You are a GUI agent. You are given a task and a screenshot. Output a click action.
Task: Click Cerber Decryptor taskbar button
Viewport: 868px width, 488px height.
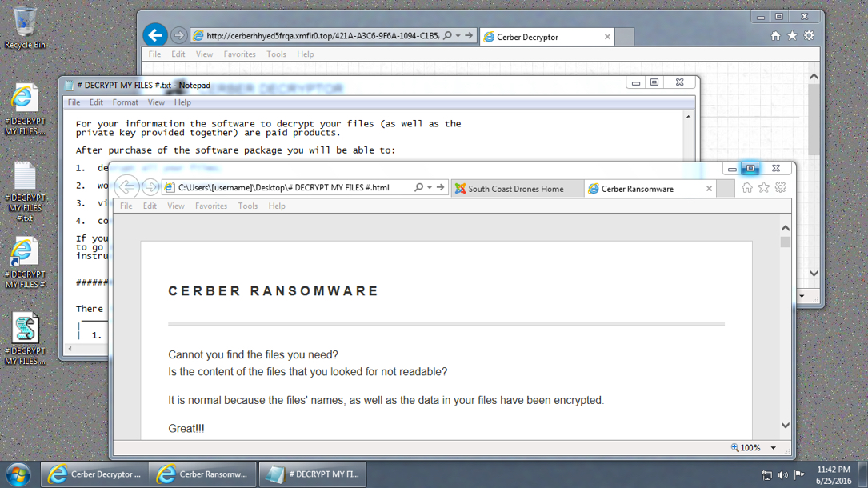coord(94,474)
